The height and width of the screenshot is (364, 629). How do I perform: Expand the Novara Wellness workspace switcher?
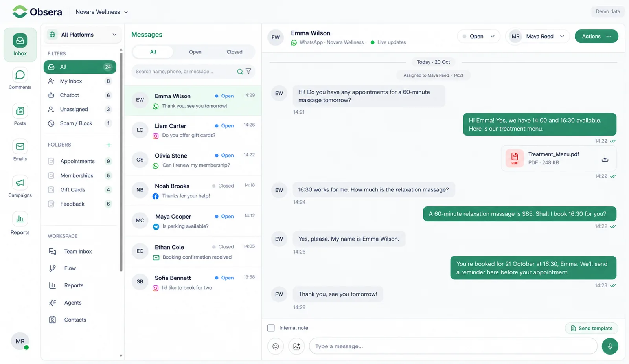[102, 12]
